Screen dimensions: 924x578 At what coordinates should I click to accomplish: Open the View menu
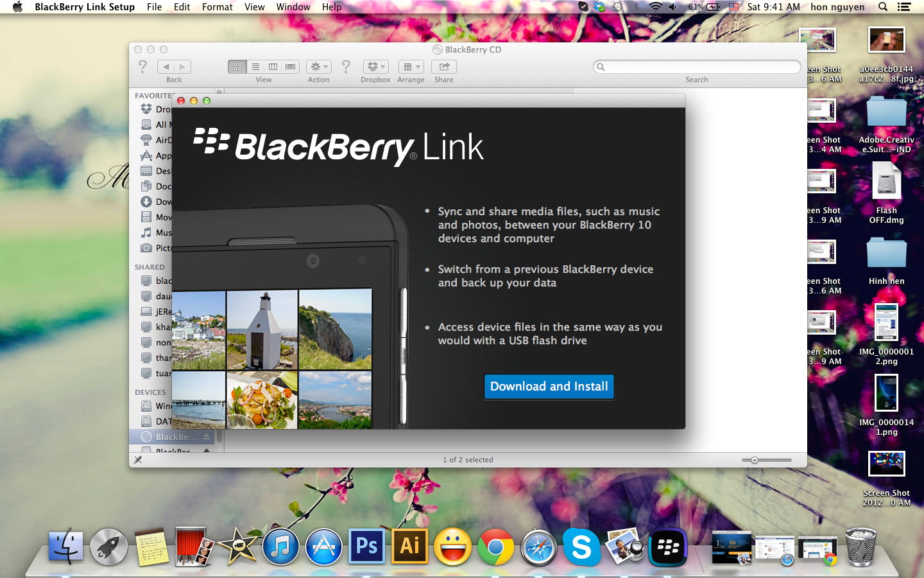click(254, 7)
